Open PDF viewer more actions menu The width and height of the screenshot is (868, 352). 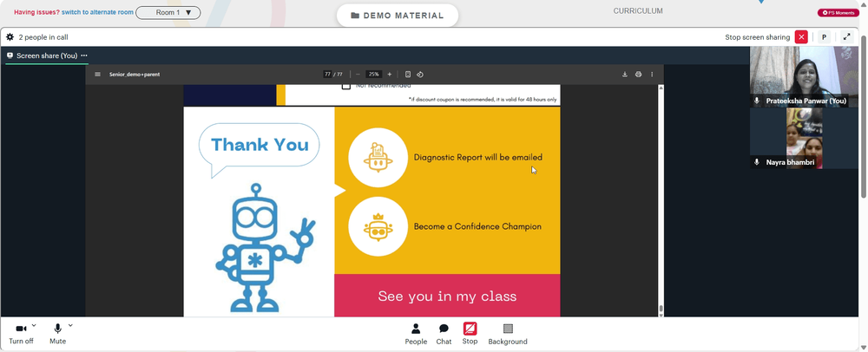[652, 74]
